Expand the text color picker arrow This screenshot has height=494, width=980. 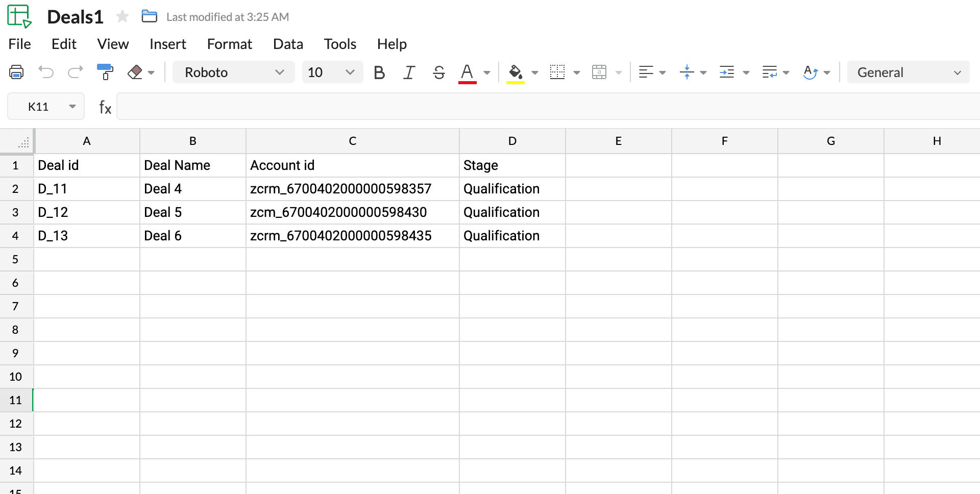coord(487,73)
